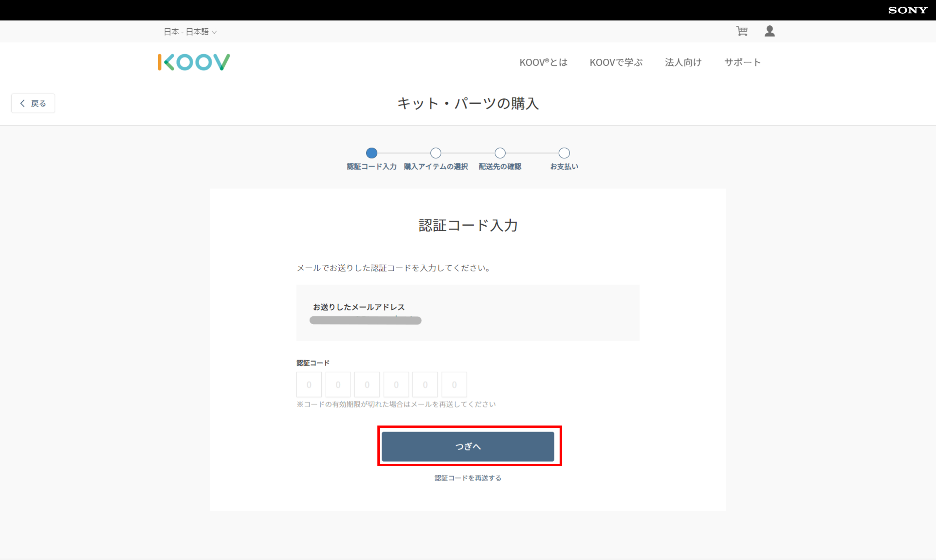Open the 法人向け menu item
Viewport: 936px width, 560px height.
(x=683, y=62)
